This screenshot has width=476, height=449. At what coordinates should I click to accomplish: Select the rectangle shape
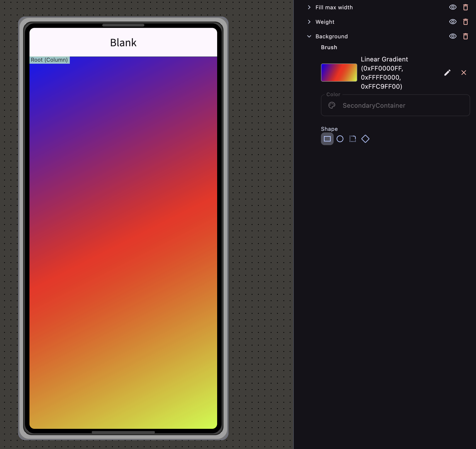point(327,139)
